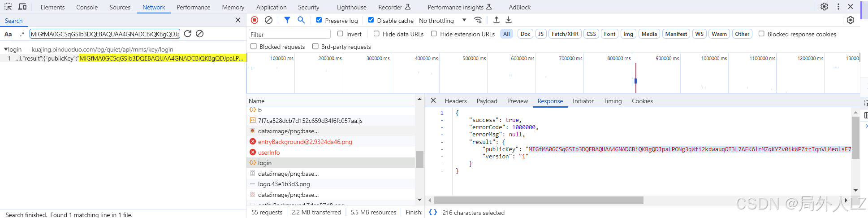This screenshot has width=868, height=218.
Task: Show the Initiator tab
Action: pos(583,101)
